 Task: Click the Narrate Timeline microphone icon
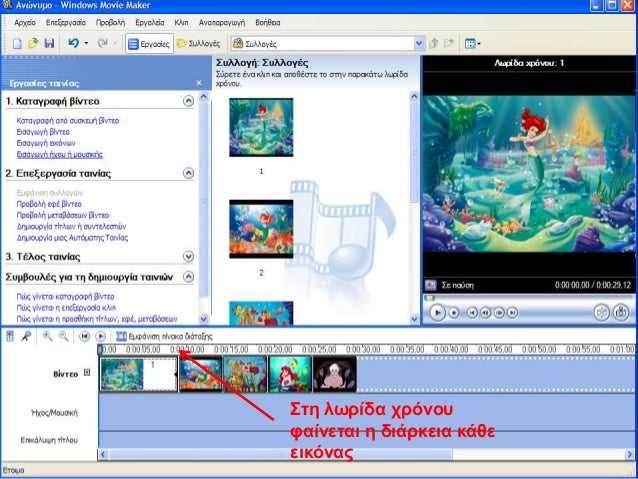point(26,336)
